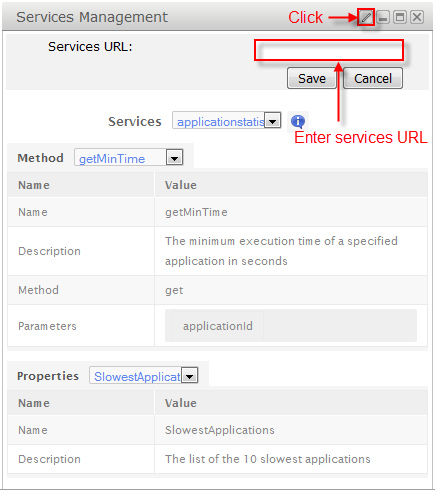Select the SlowestApplications name value cell
This screenshot has width=435, height=491.
291,430
